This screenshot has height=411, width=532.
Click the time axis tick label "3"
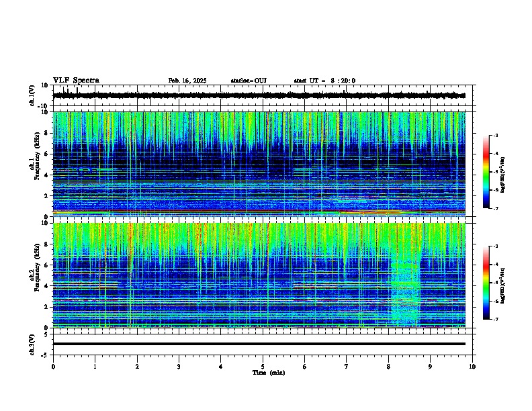179,367
